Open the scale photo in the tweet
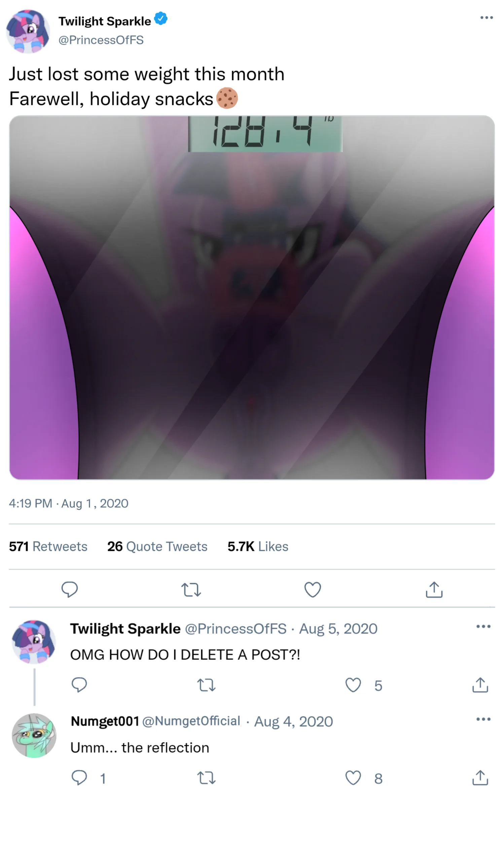The image size is (504, 861). pos(252,297)
